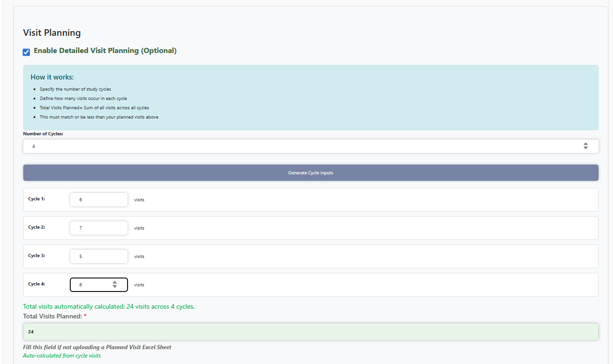This screenshot has height=364, width=613.
Task: Click the Visit Planning heading
Action: pyautogui.click(x=51, y=33)
